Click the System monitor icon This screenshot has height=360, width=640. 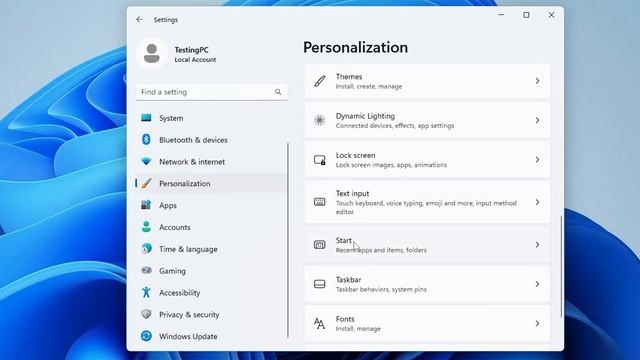point(146,118)
